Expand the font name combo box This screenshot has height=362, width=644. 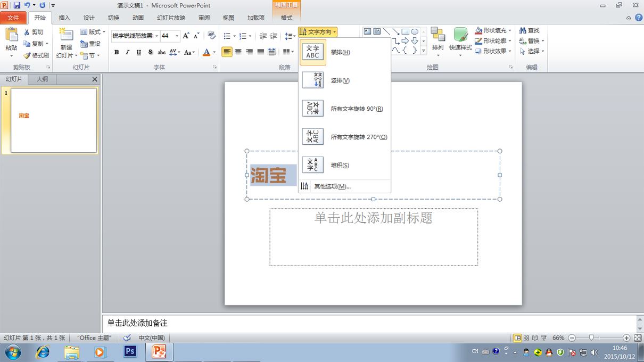pos(156,36)
